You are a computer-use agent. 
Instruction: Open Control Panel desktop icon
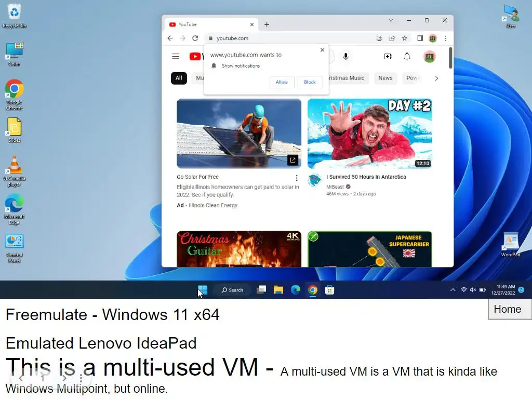(14, 248)
